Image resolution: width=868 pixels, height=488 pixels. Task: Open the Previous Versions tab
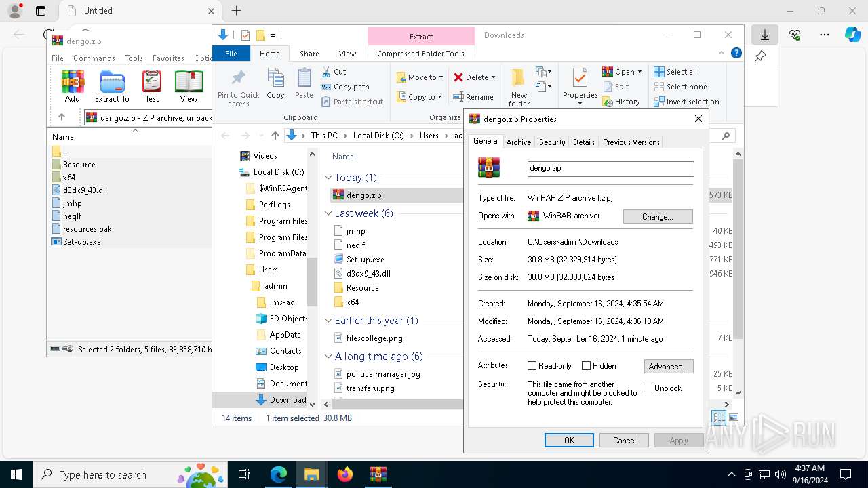631,142
